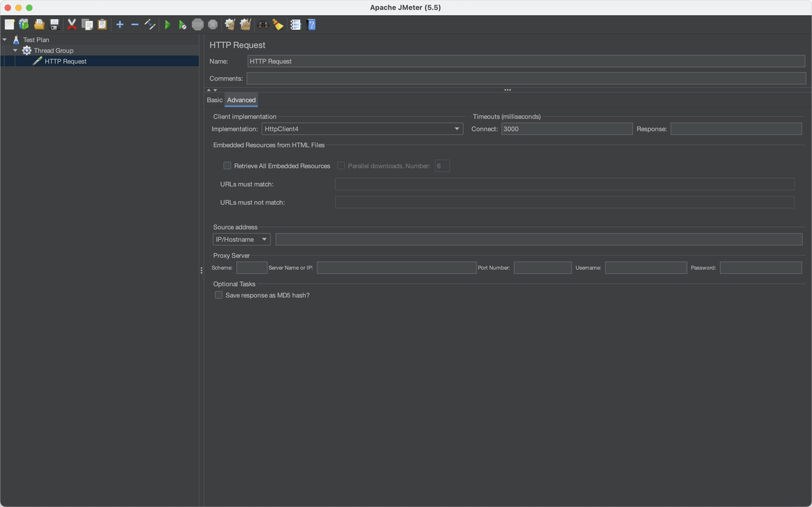Click the Help question-mark toolbar icon

pyautogui.click(x=311, y=24)
